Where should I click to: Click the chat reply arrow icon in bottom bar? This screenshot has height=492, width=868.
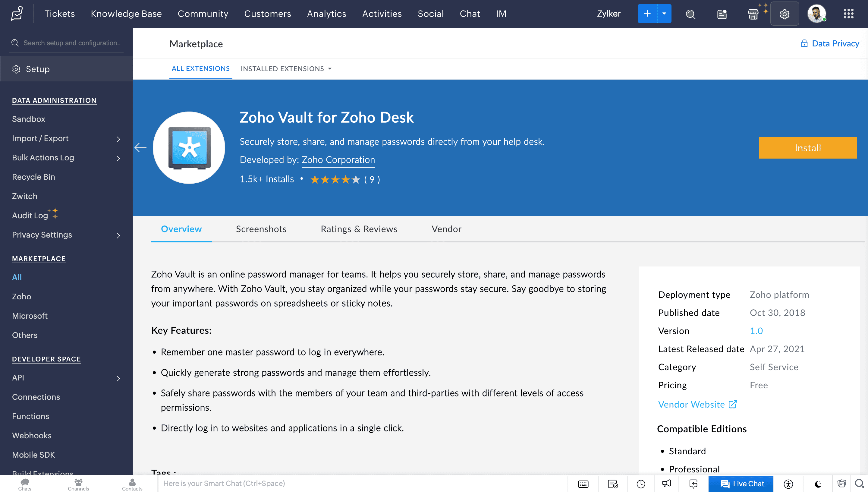[x=693, y=484]
